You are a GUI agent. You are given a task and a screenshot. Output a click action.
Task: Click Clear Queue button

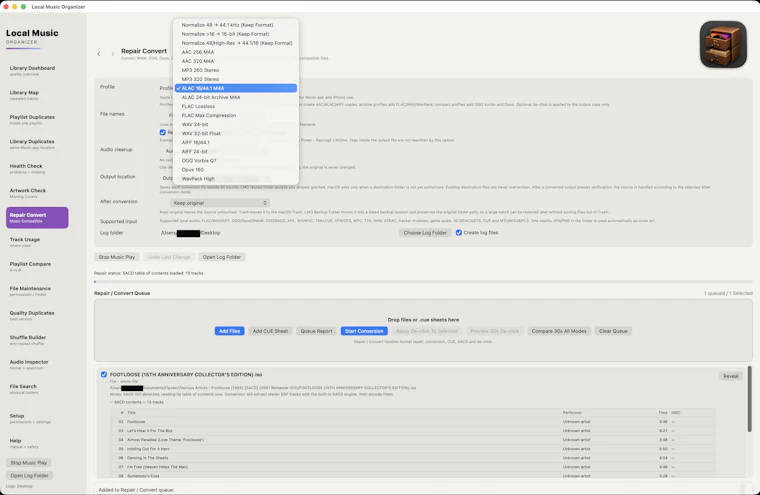pos(613,331)
